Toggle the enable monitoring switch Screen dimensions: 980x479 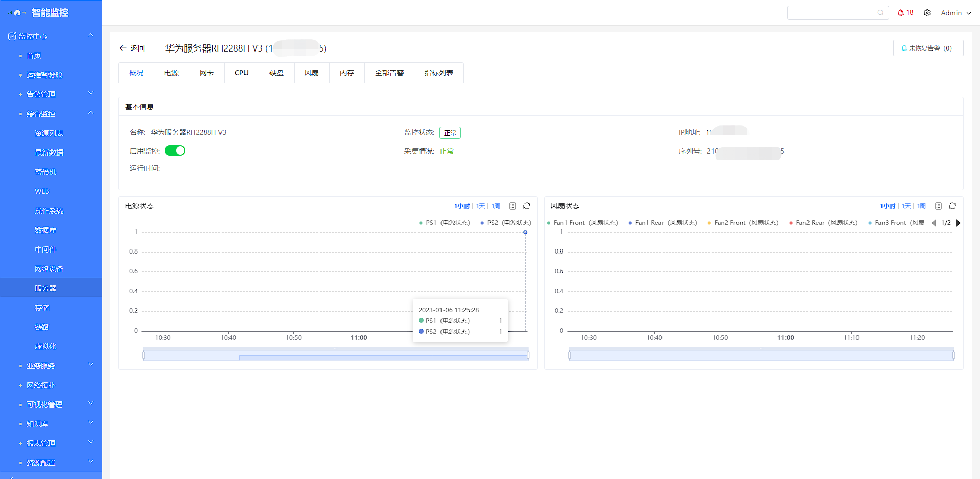pyautogui.click(x=175, y=150)
